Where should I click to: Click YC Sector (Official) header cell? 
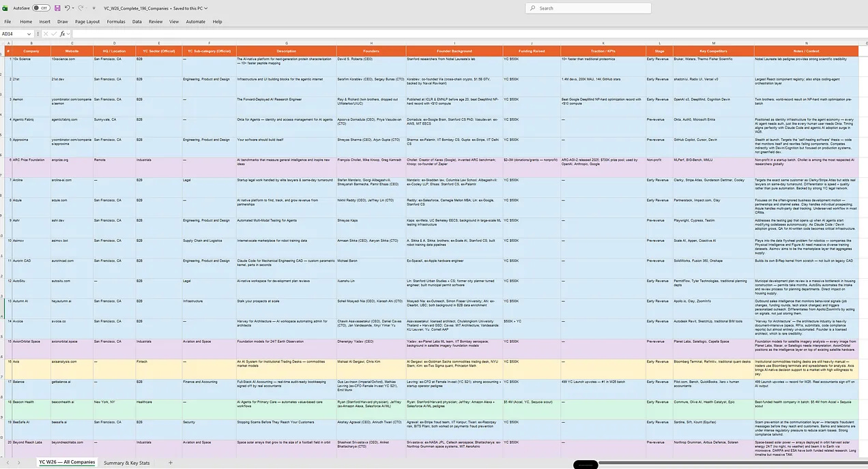tap(158, 51)
